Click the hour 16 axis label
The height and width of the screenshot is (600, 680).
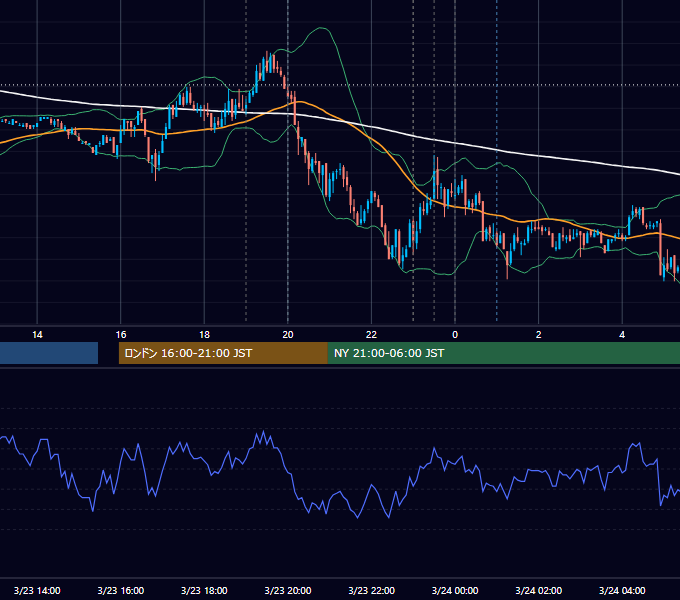(121, 335)
